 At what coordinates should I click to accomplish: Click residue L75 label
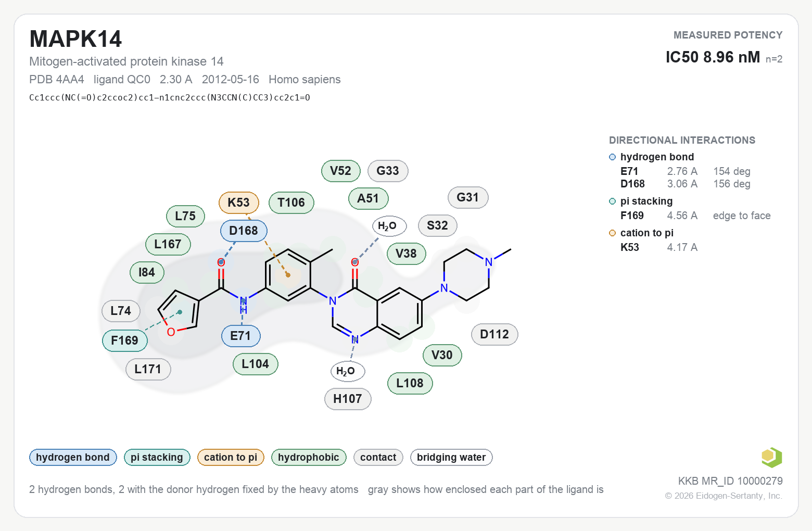coord(185,216)
